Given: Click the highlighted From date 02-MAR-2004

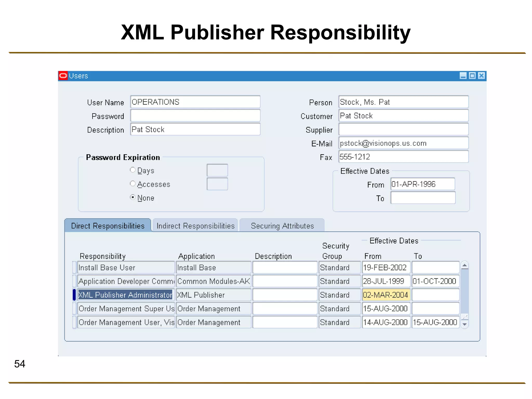Looking at the screenshot, I should (386, 295).
